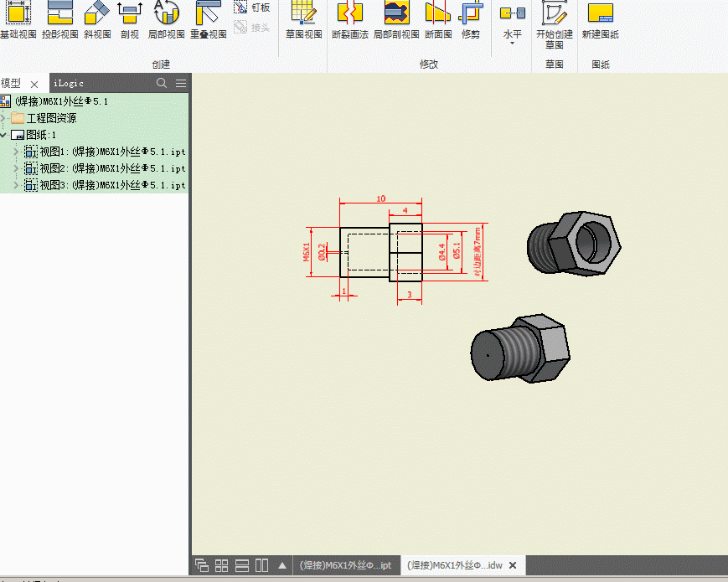The height and width of the screenshot is (582, 728).
Task: Click Start Sketch (开始创建草图) button
Action: [554, 20]
